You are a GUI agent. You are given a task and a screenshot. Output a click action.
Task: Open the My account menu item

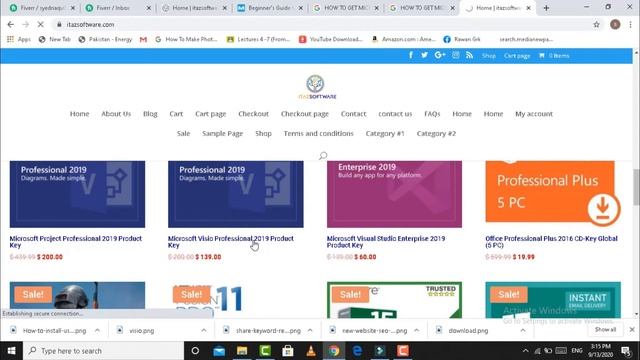tap(534, 114)
